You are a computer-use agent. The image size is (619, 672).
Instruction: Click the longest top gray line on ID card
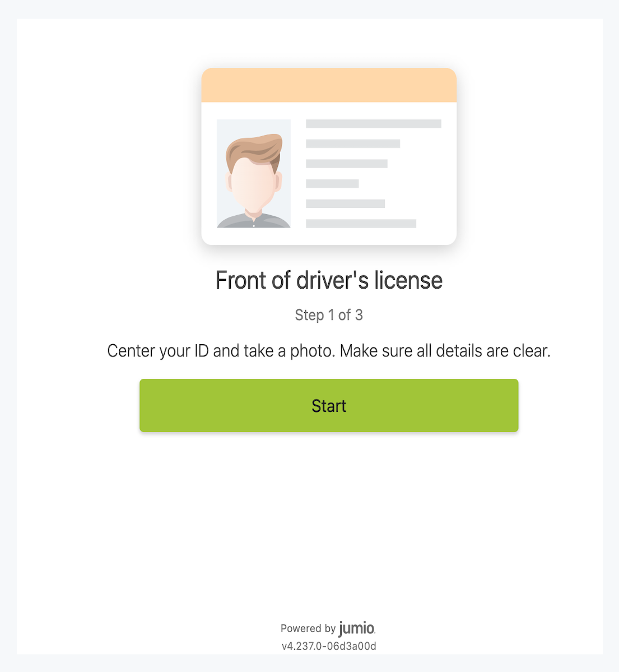pyautogui.click(x=373, y=124)
